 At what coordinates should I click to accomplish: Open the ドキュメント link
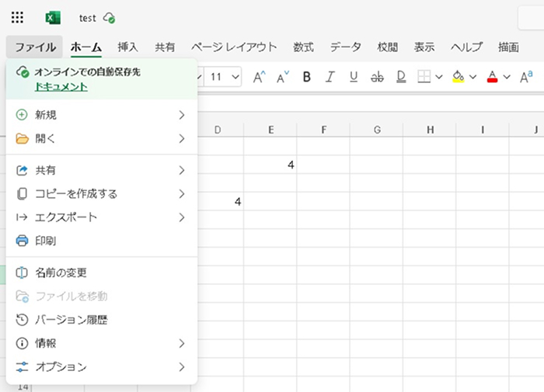(x=61, y=87)
